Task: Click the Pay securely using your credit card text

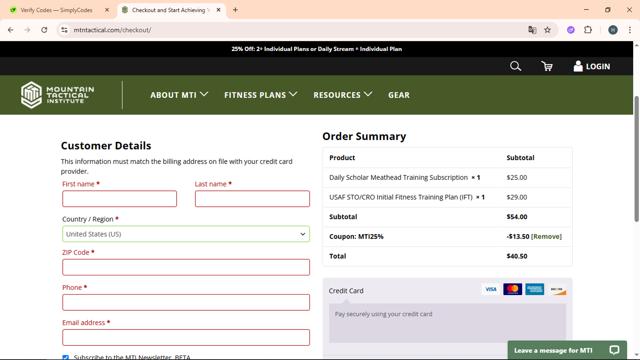Action: point(383,314)
